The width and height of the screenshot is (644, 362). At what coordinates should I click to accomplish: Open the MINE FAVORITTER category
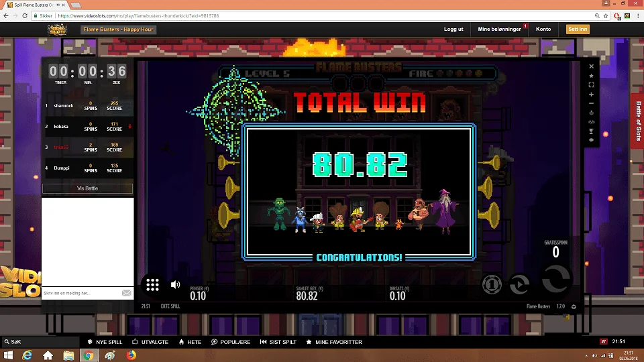pyautogui.click(x=334, y=342)
